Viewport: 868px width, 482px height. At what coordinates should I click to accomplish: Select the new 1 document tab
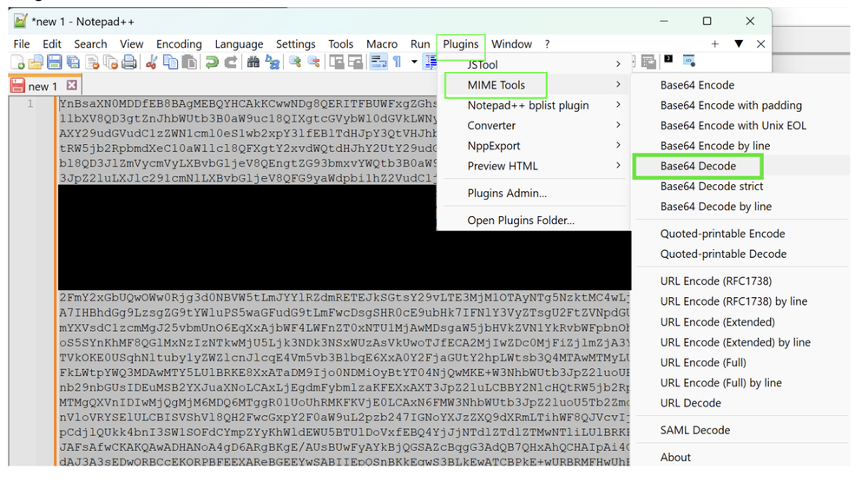point(43,86)
